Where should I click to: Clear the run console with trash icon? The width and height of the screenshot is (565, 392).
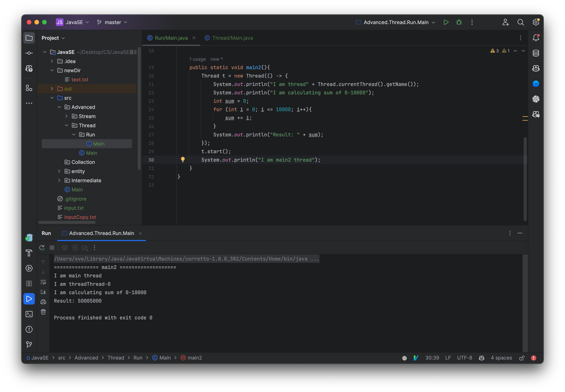pyautogui.click(x=43, y=311)
